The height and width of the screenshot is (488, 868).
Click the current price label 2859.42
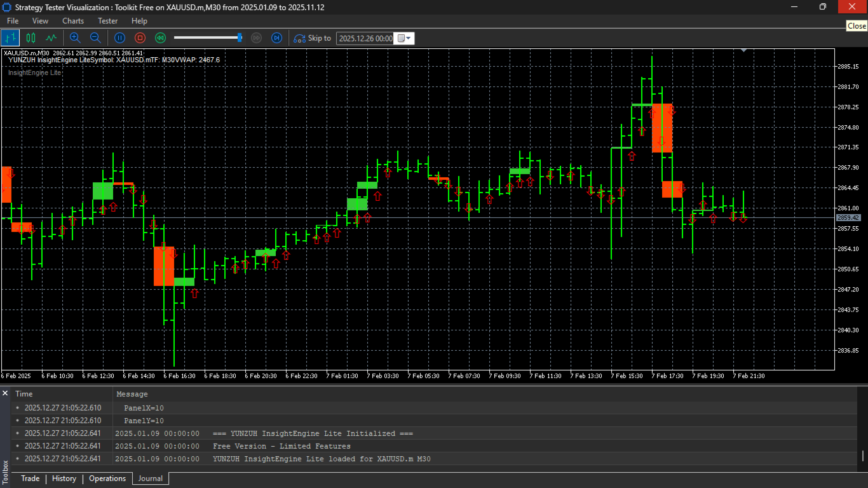coord(848,218)
